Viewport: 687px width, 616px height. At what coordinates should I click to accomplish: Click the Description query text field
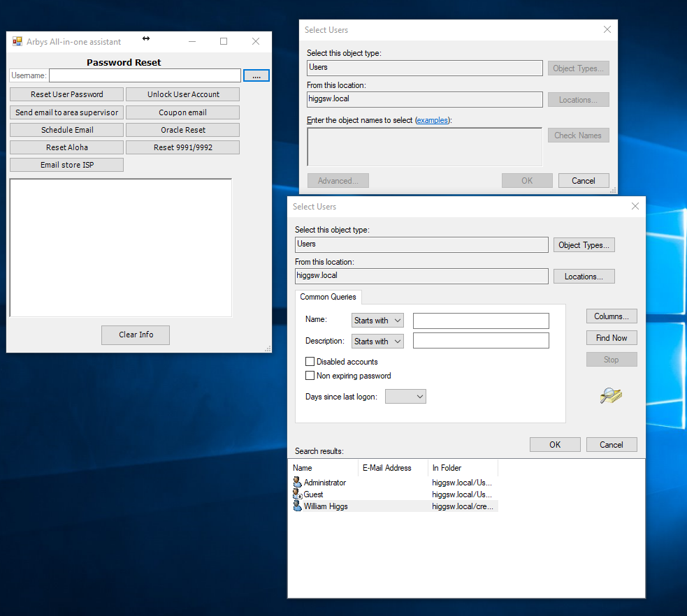pos(481,341)
